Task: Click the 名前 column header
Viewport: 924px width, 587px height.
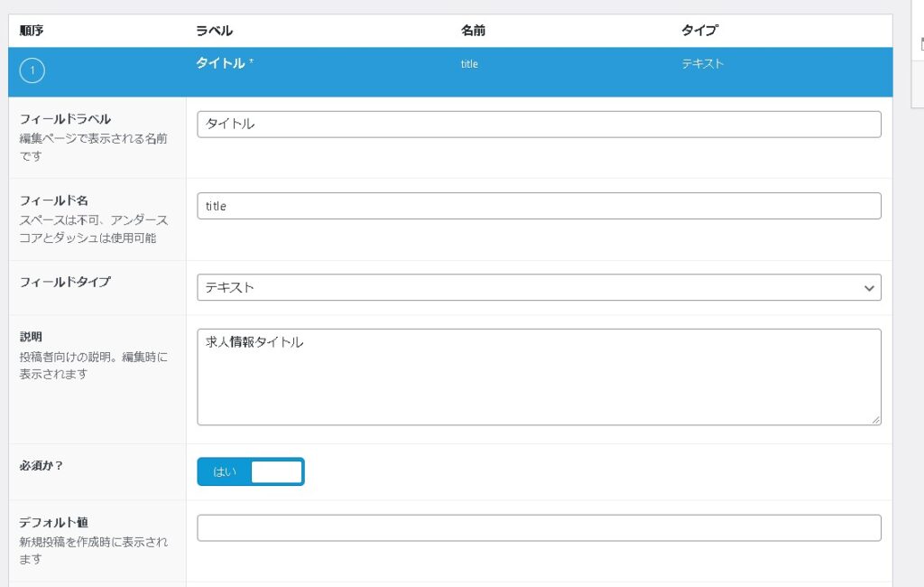Action: pyautogui.click(x=473, y=31)
